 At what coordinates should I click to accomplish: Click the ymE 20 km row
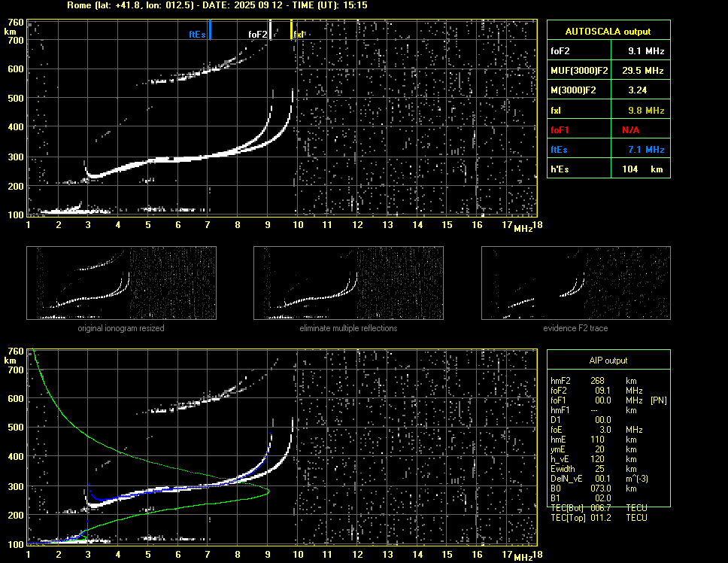[x=593, y=449]
